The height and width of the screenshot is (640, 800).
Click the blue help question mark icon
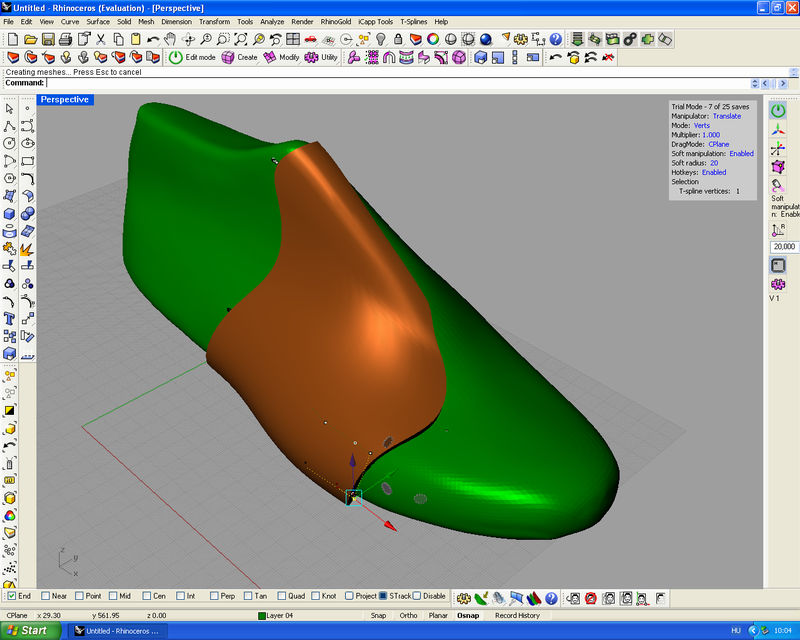coord(556,39)
